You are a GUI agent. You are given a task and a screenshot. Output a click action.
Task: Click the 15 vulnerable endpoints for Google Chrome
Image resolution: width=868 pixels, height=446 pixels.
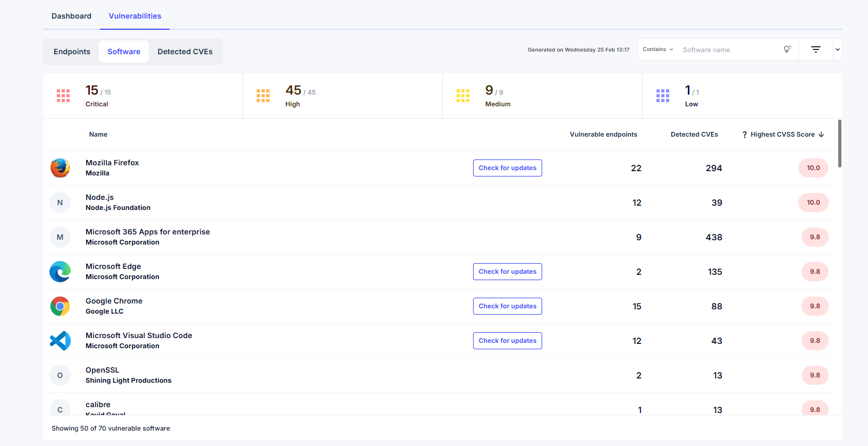tap(637, 306)
